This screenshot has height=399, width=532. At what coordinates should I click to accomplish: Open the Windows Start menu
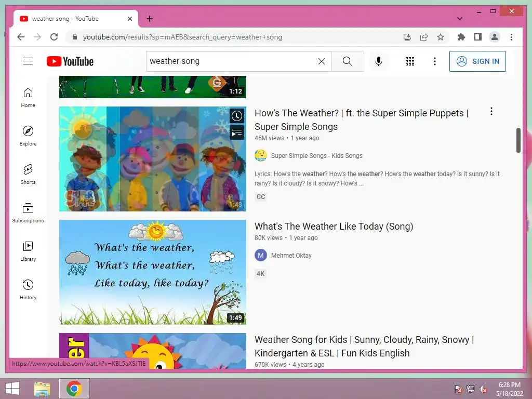[x=12, y=389]
